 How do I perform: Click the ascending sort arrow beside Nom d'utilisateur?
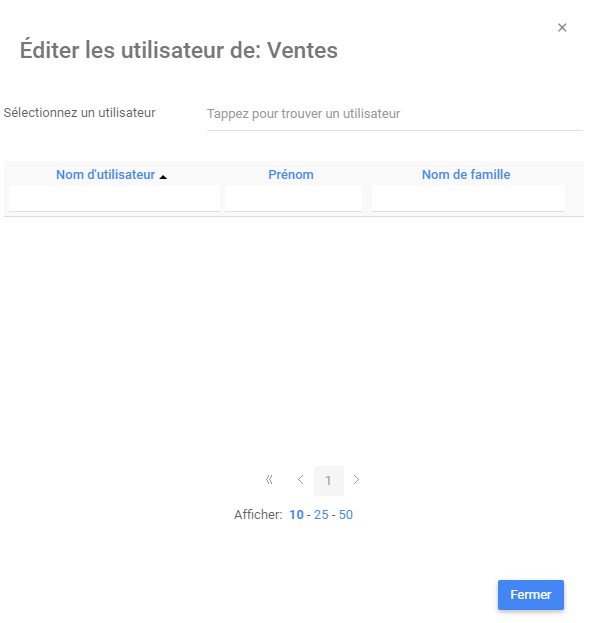coord(163,177)
